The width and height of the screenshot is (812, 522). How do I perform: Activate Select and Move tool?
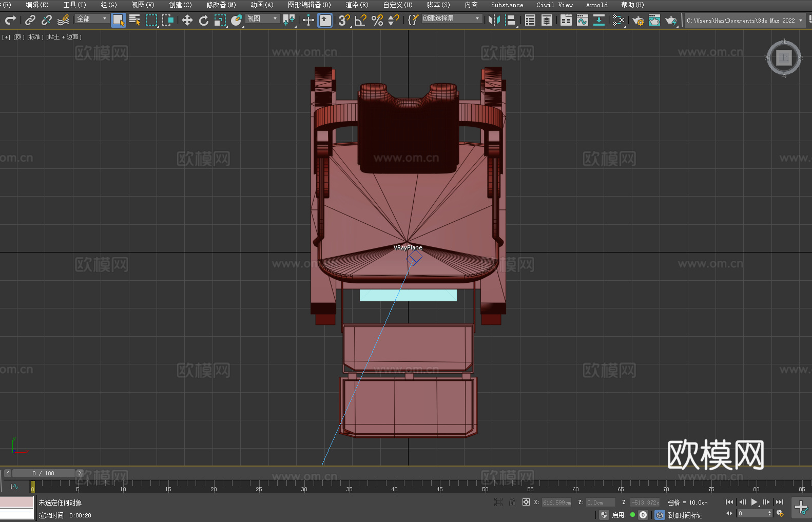(x=187, y=20)
